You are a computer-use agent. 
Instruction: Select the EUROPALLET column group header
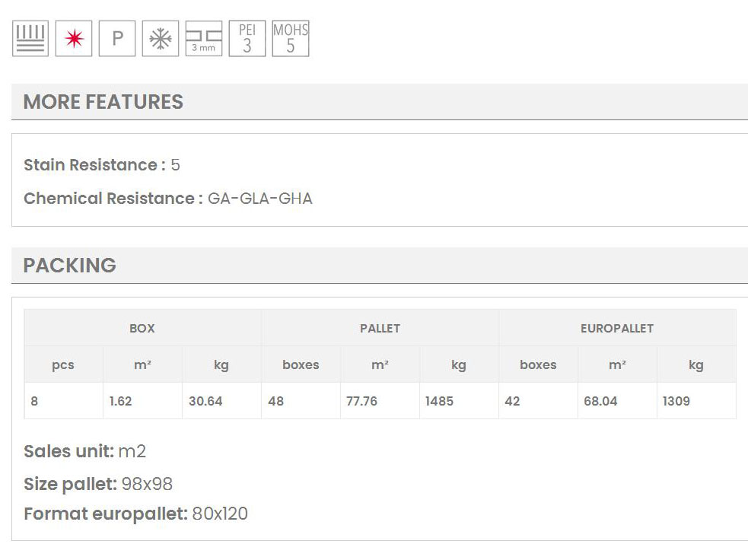[617, 329]
